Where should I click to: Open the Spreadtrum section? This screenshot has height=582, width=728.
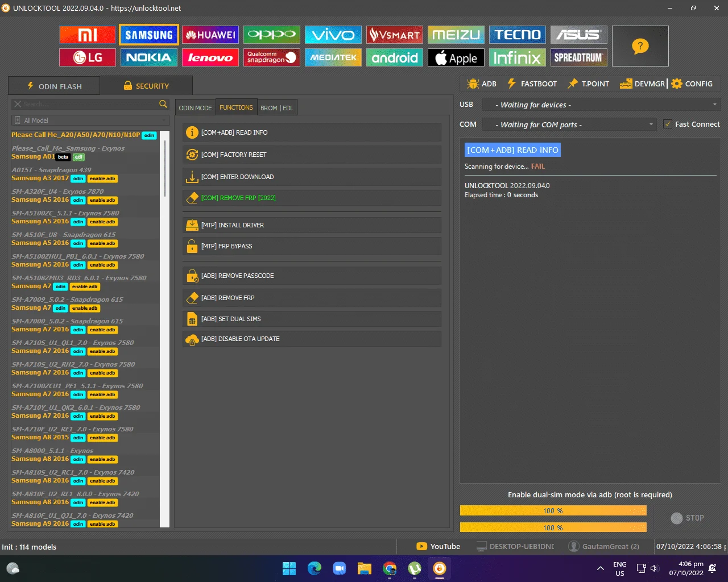pos(579,57)
